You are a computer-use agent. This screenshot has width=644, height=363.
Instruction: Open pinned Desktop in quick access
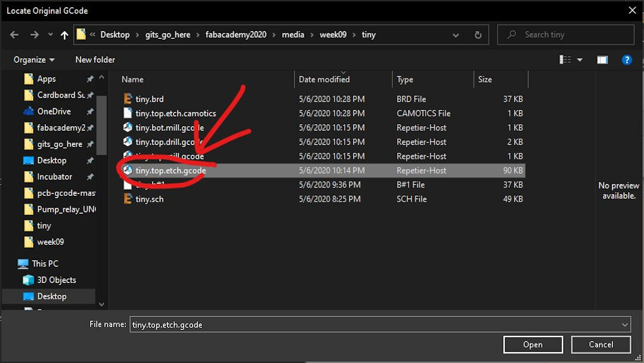(x=51, y=161)
